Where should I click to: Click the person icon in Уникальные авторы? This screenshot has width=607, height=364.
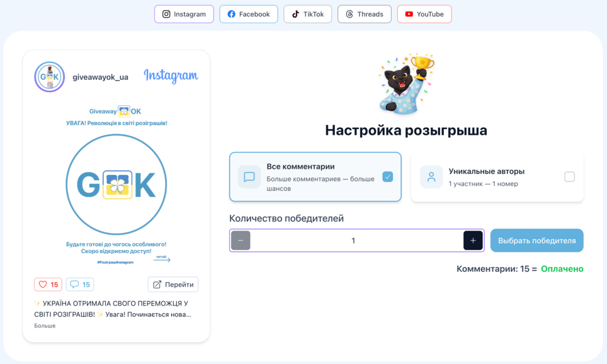[x=431, y=177]
